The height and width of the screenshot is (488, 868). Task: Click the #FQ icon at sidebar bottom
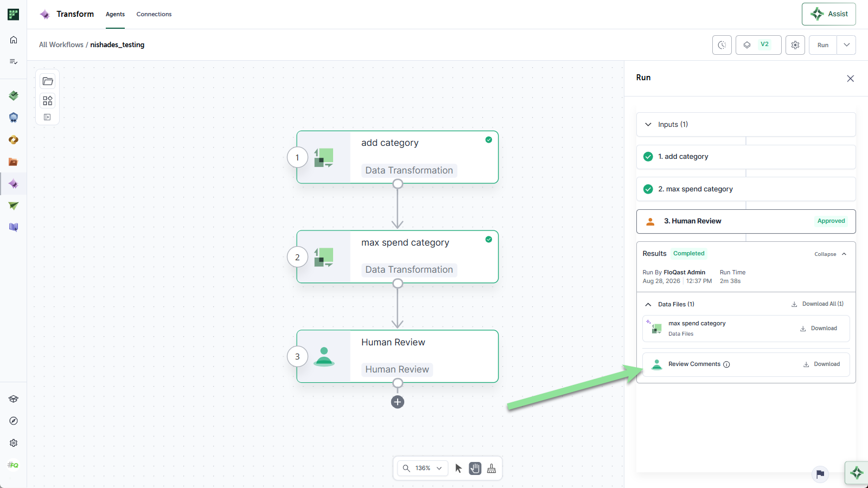[13, 465]
